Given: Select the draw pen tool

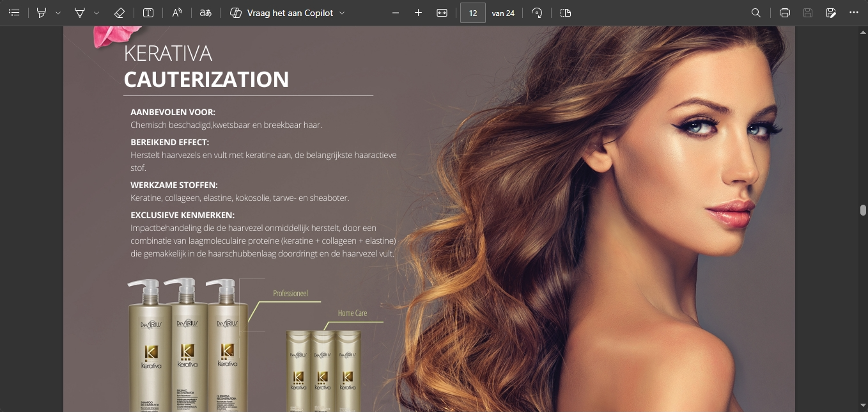Looking at the screenshot, I should (80, 13).
